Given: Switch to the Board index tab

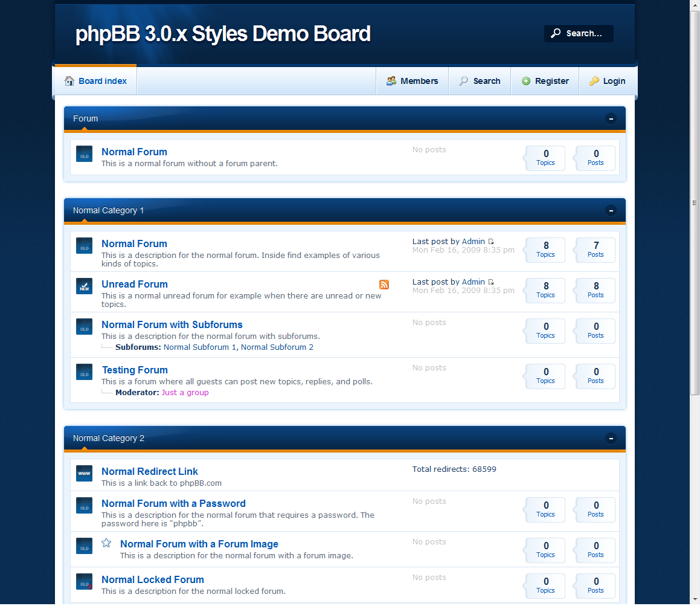Looking at the screenshot, I should pos(95,81).
